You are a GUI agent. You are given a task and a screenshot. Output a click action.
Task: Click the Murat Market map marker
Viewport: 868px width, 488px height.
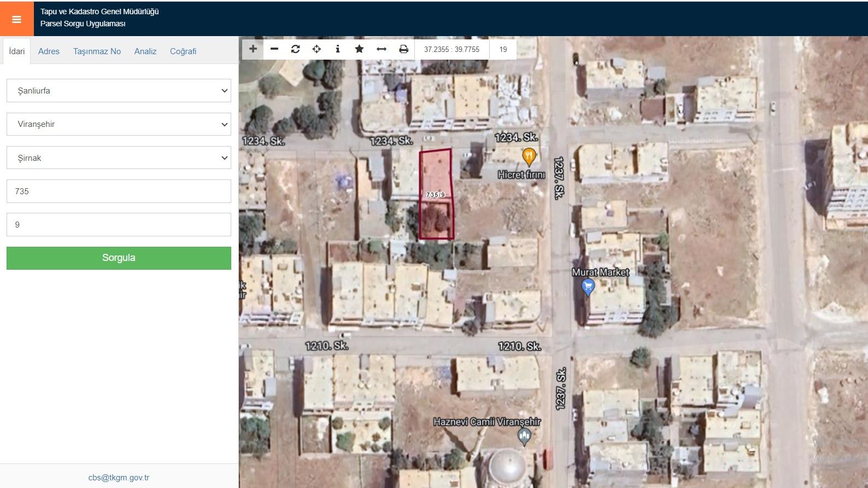pyautogui.click(x=588, y=286)
